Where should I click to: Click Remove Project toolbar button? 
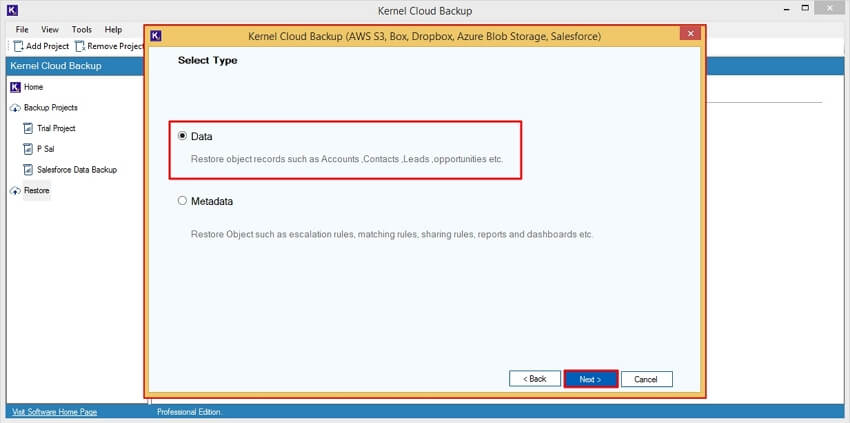pos(109,46)
